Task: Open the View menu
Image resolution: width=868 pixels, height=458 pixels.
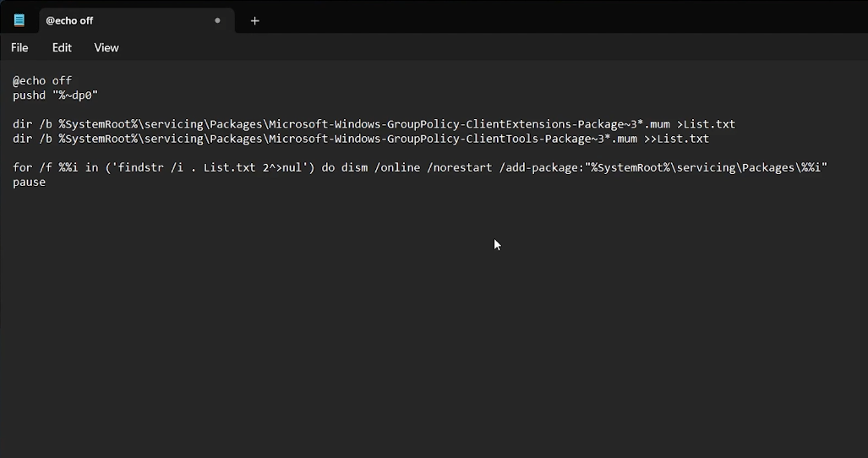Action: [106, 47]
